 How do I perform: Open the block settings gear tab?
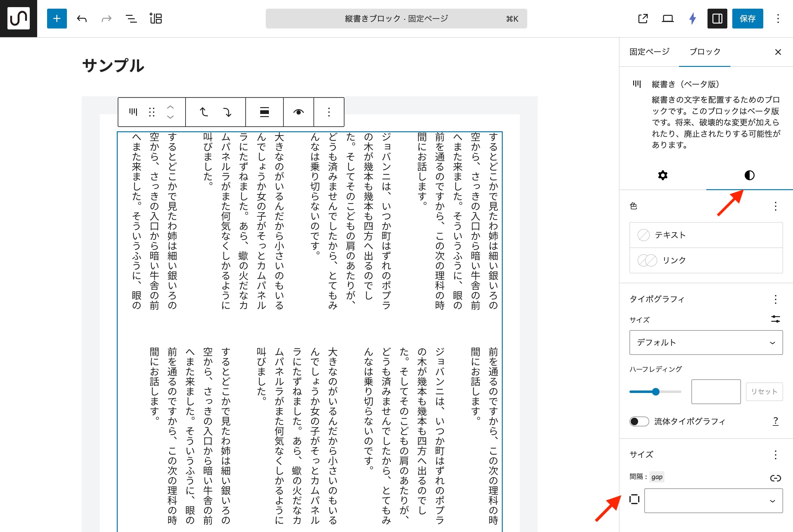662,175
